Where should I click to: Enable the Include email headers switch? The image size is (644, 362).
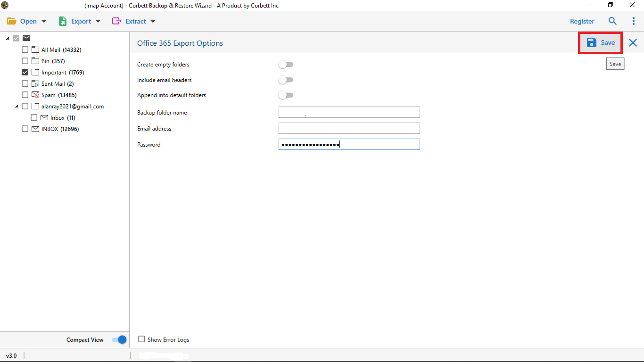(x=286, y=80)
